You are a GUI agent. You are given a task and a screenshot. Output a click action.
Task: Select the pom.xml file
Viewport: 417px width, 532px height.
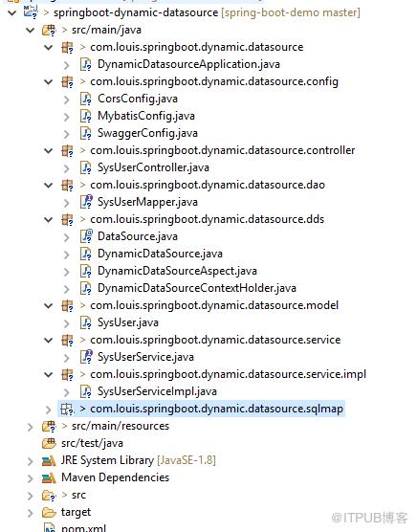click(x=84, y=528)
